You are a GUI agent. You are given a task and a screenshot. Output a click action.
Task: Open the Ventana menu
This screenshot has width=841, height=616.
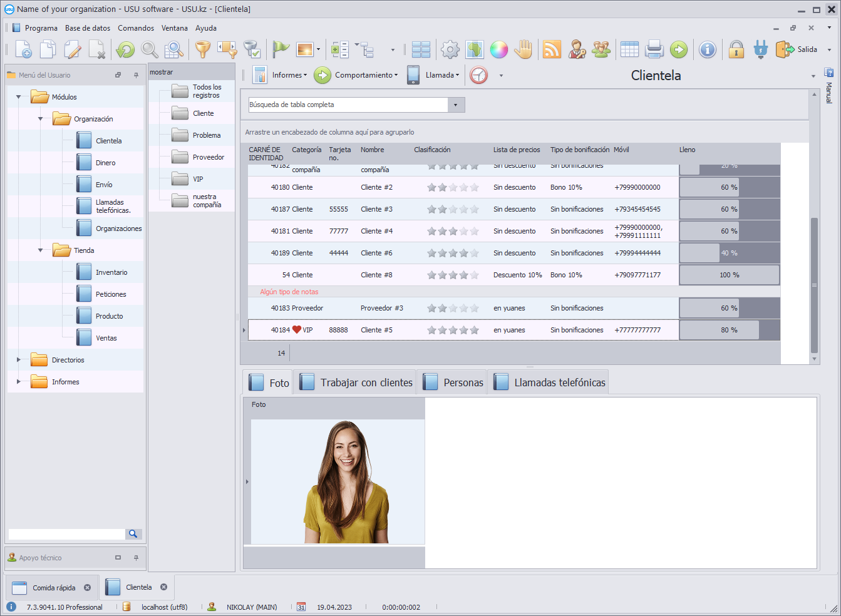[x=175, y=28]
